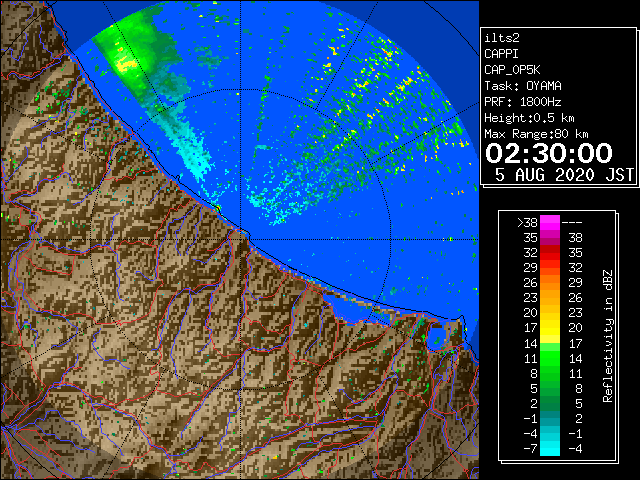Click the red 32 dBZ legend color
Viewport: 640px width, 480px height.
point(549,253)
